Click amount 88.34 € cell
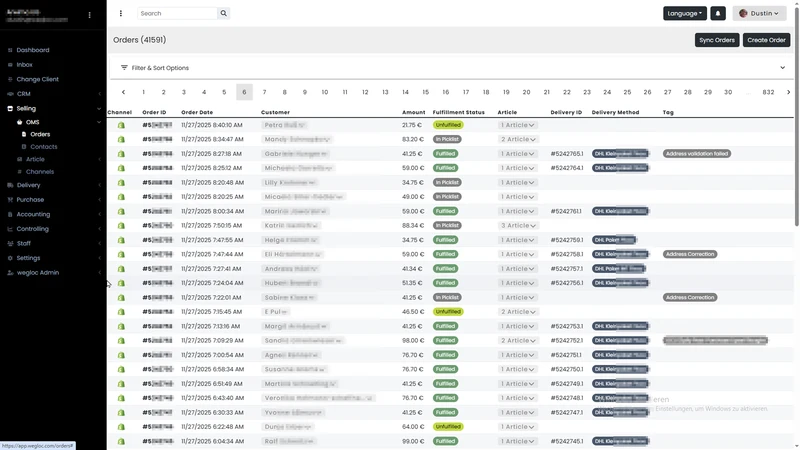This screenshot has width=800, height=450. click(412, 226)
